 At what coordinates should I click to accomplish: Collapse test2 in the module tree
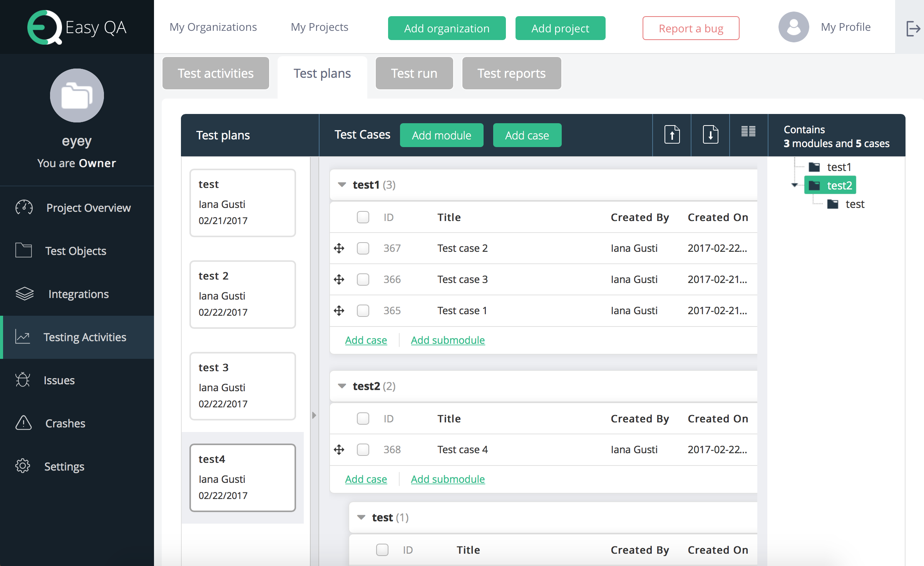point(794,185)
